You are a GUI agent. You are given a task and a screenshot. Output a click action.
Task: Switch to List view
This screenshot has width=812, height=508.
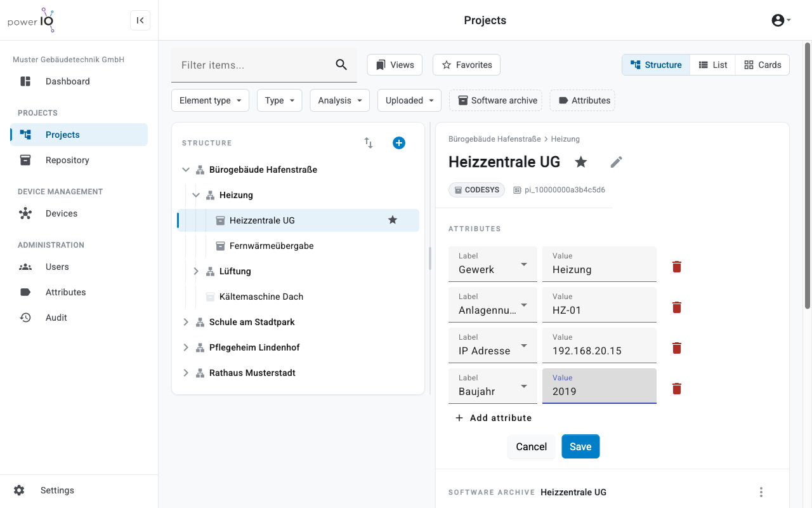712,65
